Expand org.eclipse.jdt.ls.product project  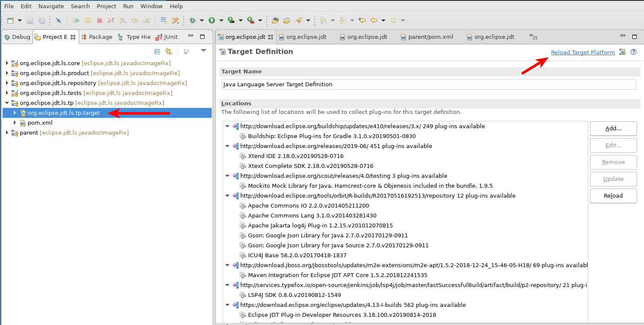pyautogui.click(x=7, y=73)
